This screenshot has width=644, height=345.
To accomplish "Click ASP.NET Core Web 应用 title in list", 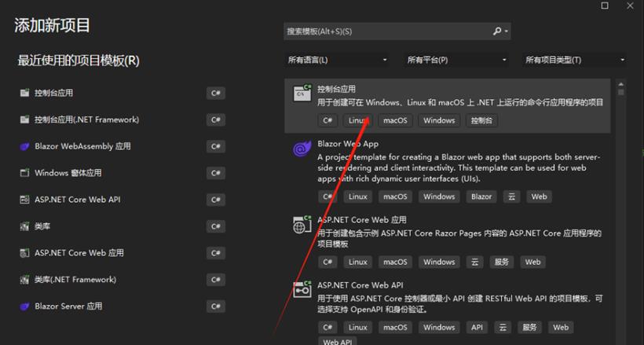I will (362, 220).
